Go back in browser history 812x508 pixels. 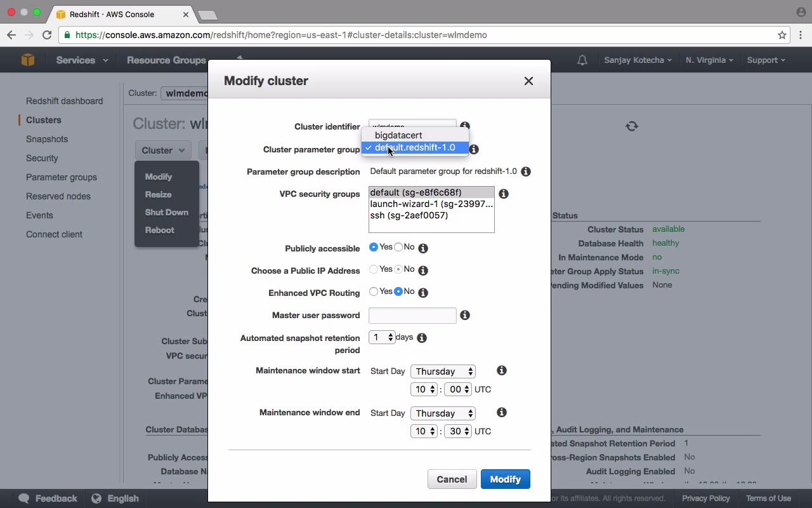11,35
